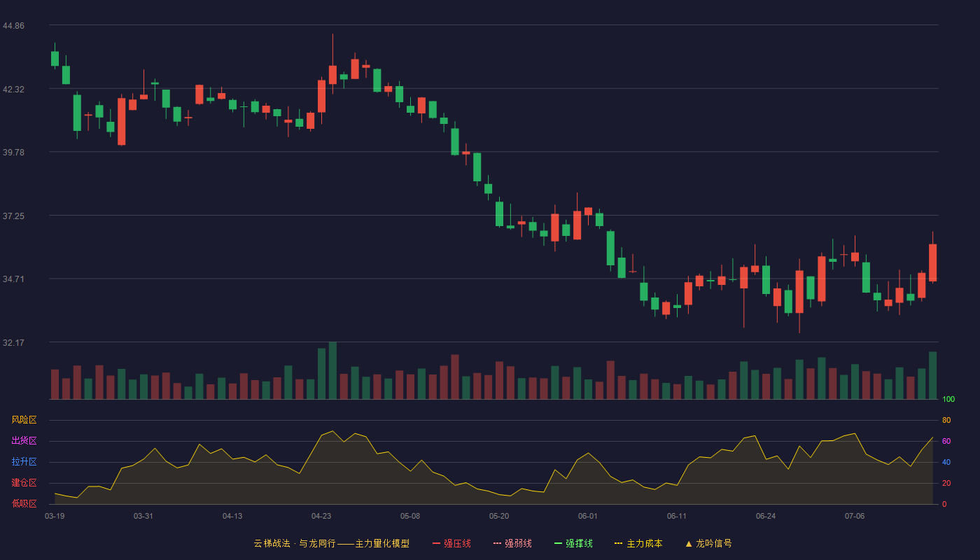Click the 建仓区 zone label

[x=24, y=483]
